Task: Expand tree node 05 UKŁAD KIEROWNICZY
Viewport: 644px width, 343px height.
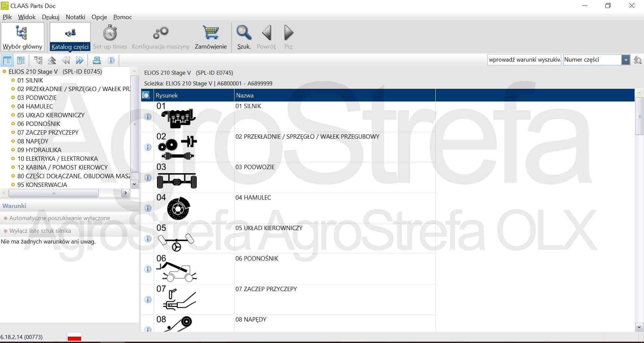Action: tap(13, 115)
